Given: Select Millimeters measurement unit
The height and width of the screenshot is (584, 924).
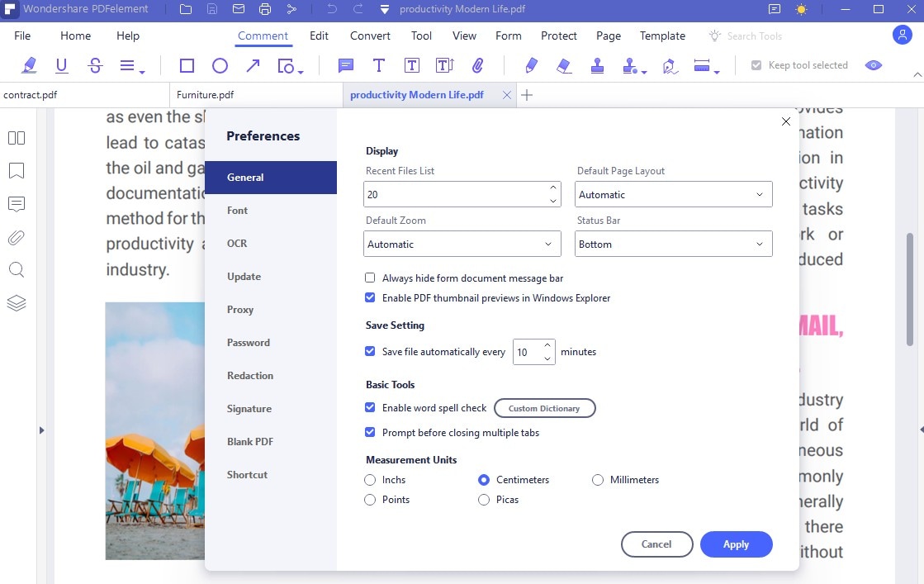Looking at the screenshot, I should click(x=598, y=480).
